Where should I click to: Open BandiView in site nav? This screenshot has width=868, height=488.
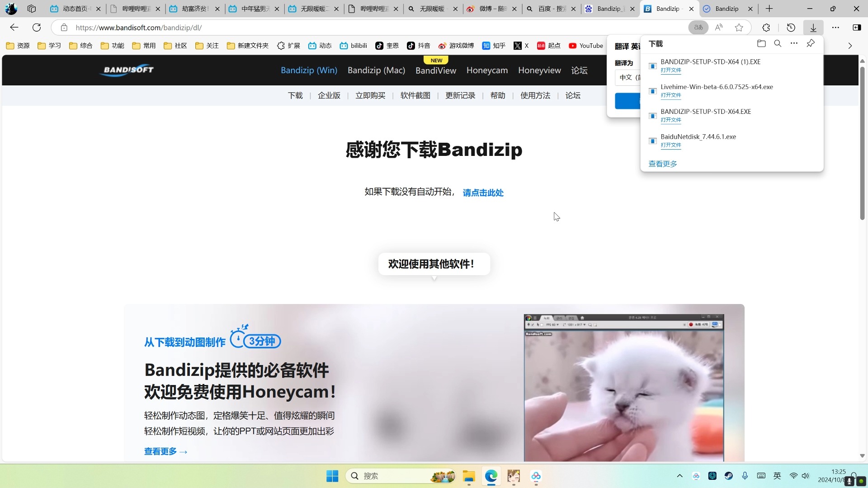[436, 70]
